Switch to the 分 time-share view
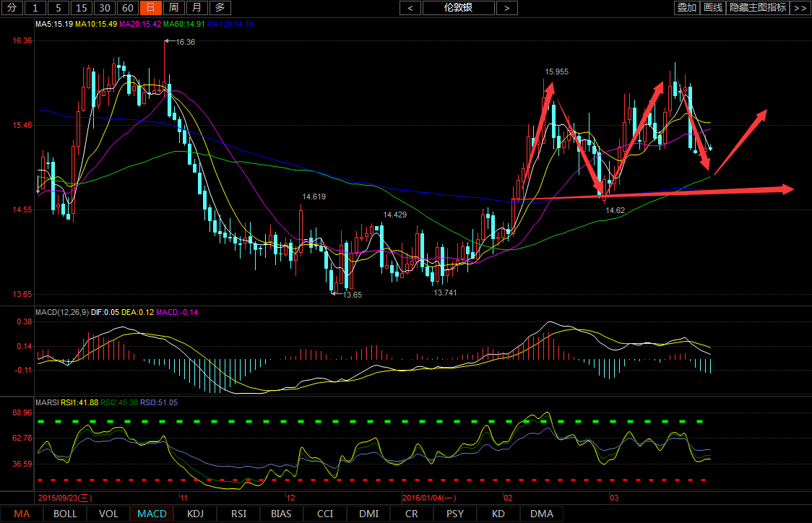812x523 pixels. tap(12, 8)
